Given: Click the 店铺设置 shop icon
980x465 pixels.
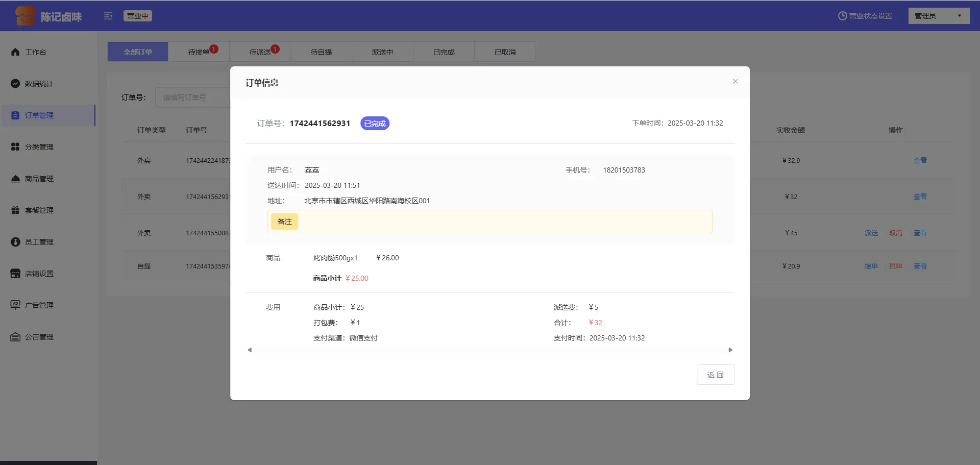Looking at the screenshot, I should pos(15,274).
